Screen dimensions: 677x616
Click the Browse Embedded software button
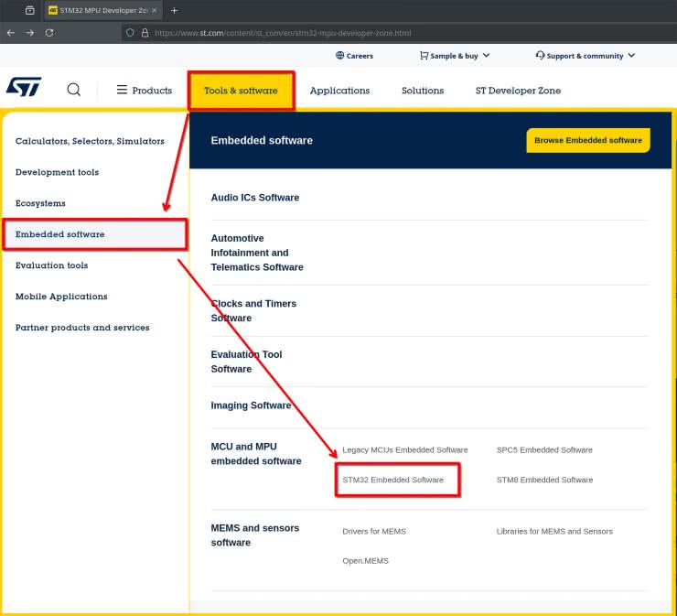pyautogui.click(x=587, y=141)
